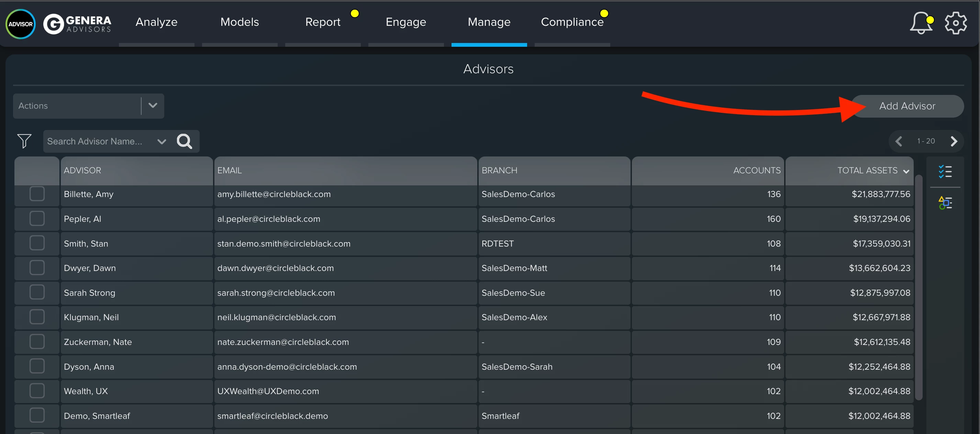Open the Compliance tab
Viewport: 980px width, 434px height.
tap(572, 22)
